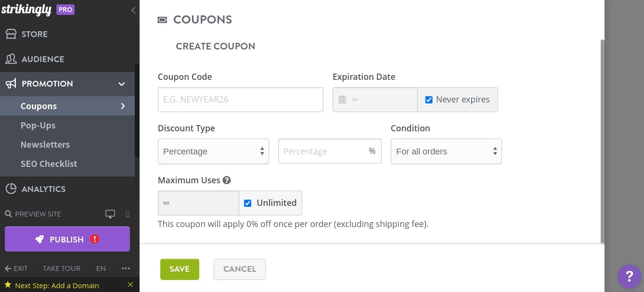The height and width of the screenshot is (292, 644).
Task: Disable the Unlimited uses checkbox
Action: 247,203
